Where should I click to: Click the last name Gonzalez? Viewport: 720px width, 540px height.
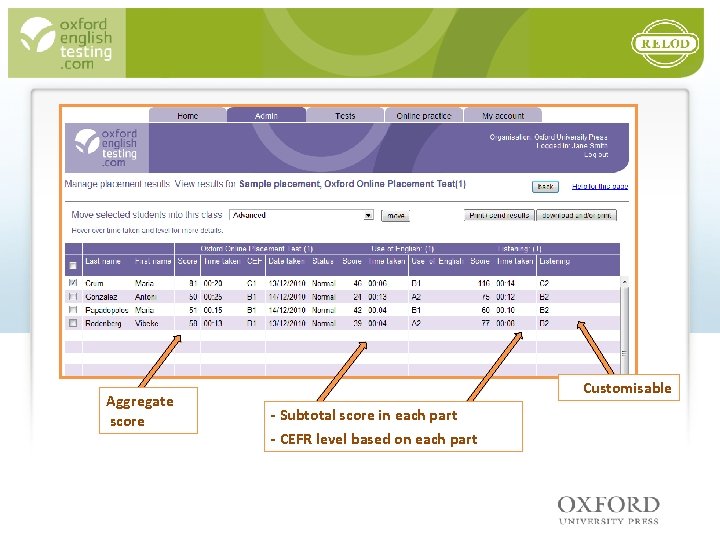[101, 297]
